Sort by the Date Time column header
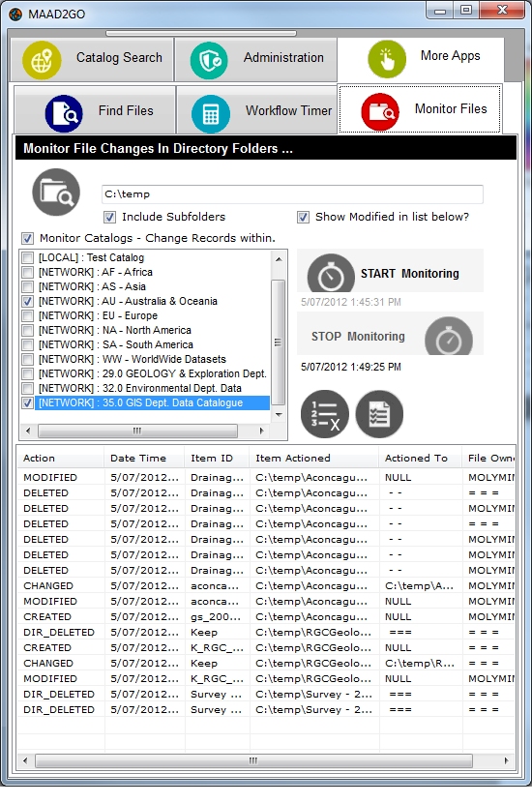This screenshot has height=803, width=532. [144, 459]
